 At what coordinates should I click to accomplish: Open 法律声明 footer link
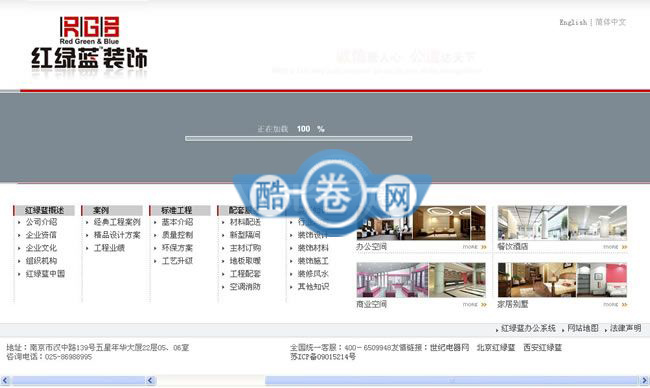tap(626, 328)
